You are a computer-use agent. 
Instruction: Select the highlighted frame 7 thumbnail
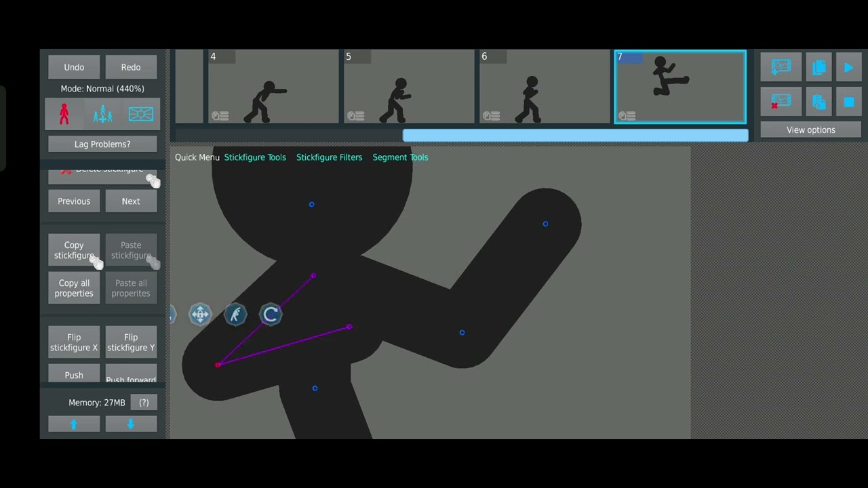click(680, 87)
